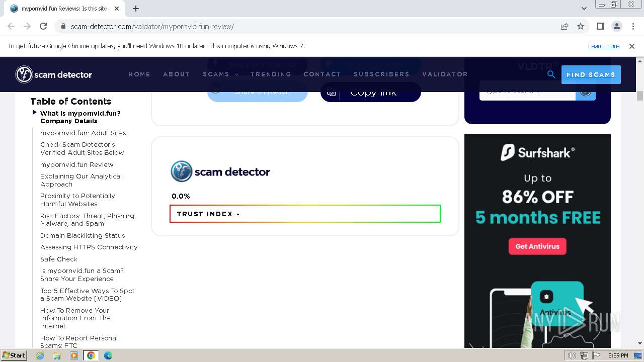Jump to 'mypornvid.fun: Adult Sites' section
Image resolution: width=644 pixels, height=362 pixels.
[x=83, y=133]
